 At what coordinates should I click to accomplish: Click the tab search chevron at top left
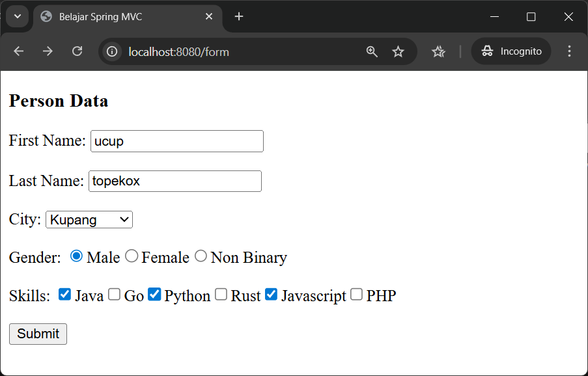click(18, 17)
